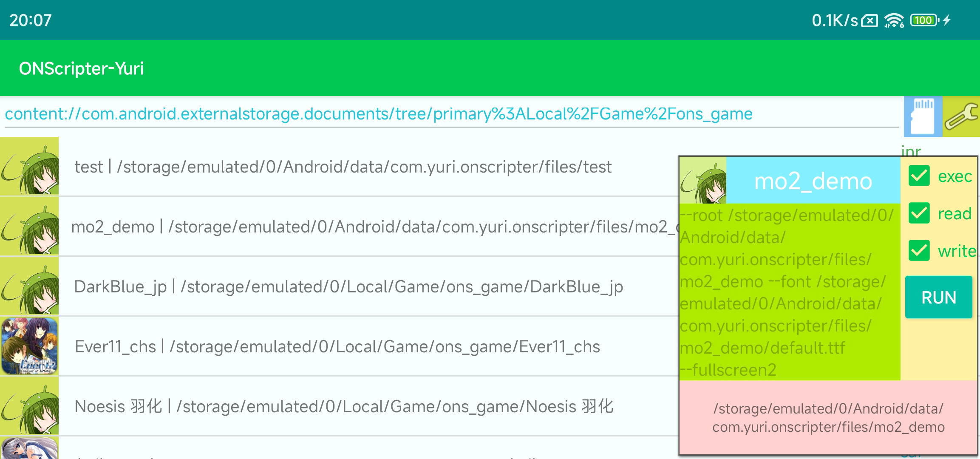
Task: Tap the Noesis game Android icon
Action: [29, 406]
